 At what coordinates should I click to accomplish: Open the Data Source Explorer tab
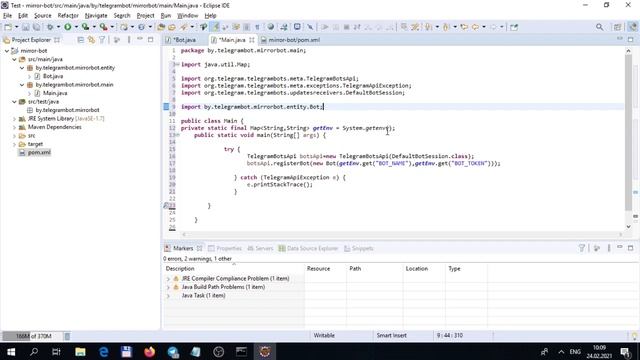(308, 248)
